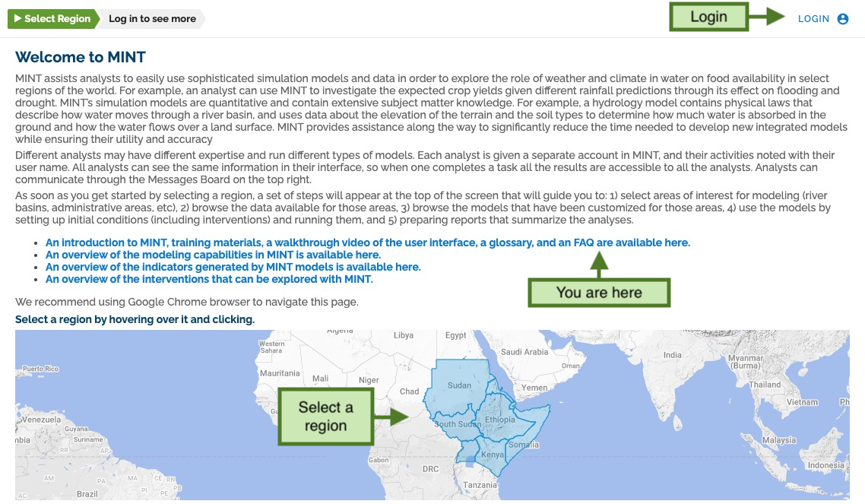Click the Niger label on the map
Image resolution: width=865 pixels, height=504 pixels.
click(369, 380)
